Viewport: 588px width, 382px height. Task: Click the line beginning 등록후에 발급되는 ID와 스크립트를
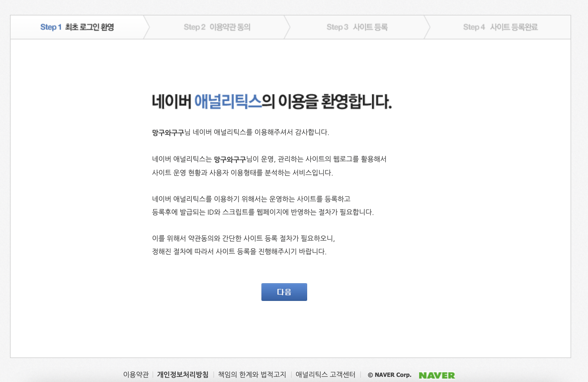coord(263,212)
